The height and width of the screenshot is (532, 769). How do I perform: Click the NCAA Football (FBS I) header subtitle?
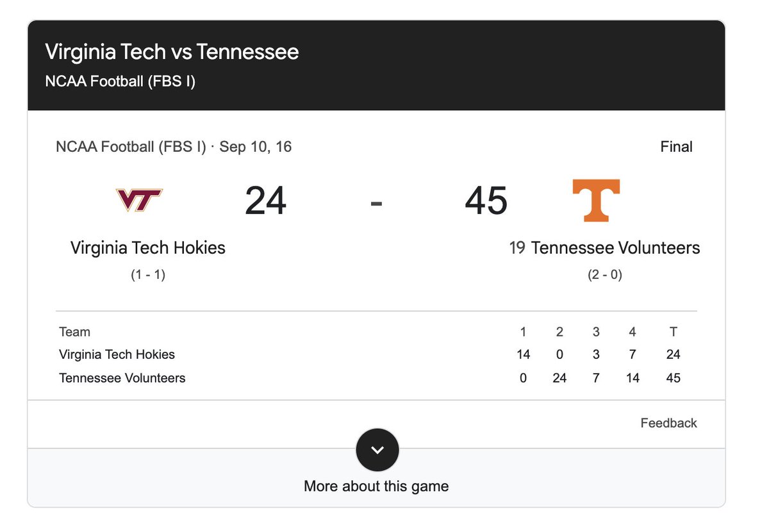(120, 81)
